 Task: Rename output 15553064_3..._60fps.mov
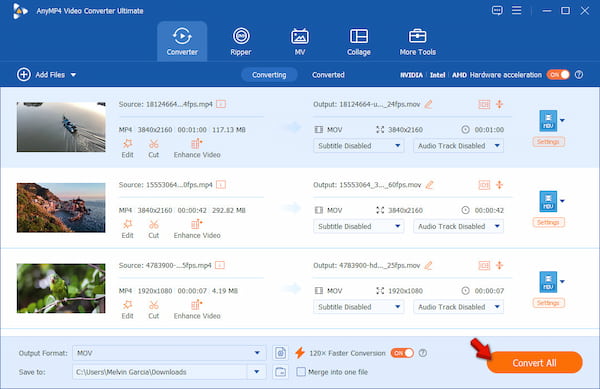tap(429, 185)
